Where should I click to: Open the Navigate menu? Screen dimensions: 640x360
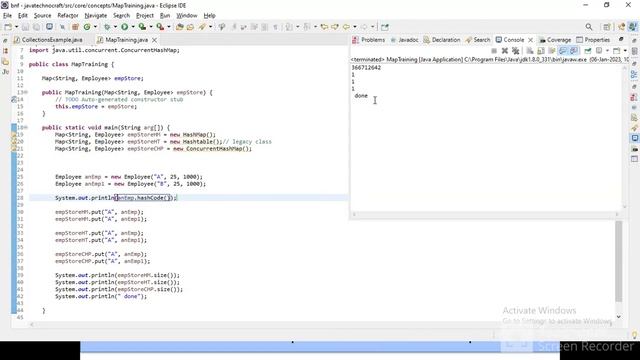[x=96, y=16]
